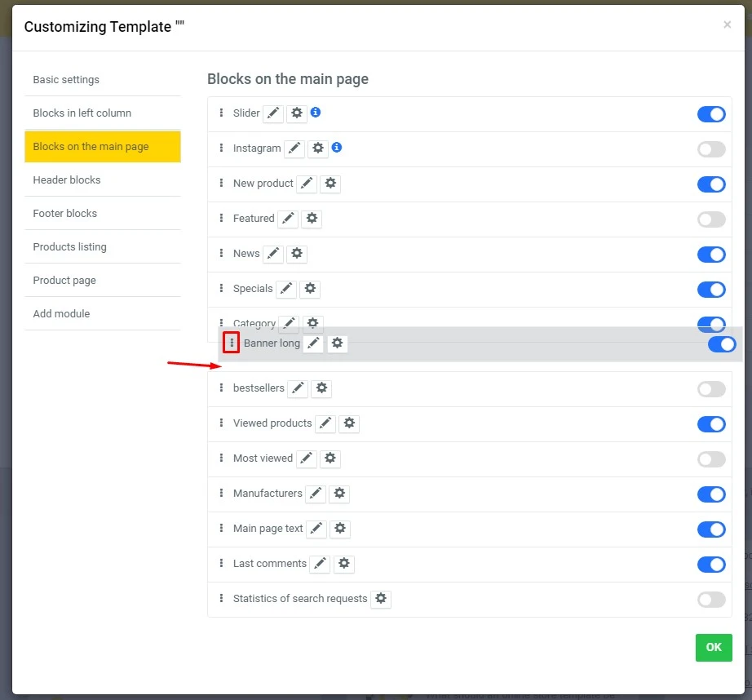Click the drag handle of Banner long
The width and height of the screenshot is (752, 700).
coord(232,343)
